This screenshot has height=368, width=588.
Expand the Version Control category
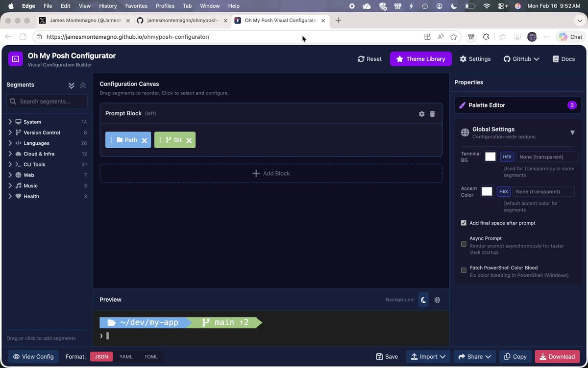click(47, 132)
